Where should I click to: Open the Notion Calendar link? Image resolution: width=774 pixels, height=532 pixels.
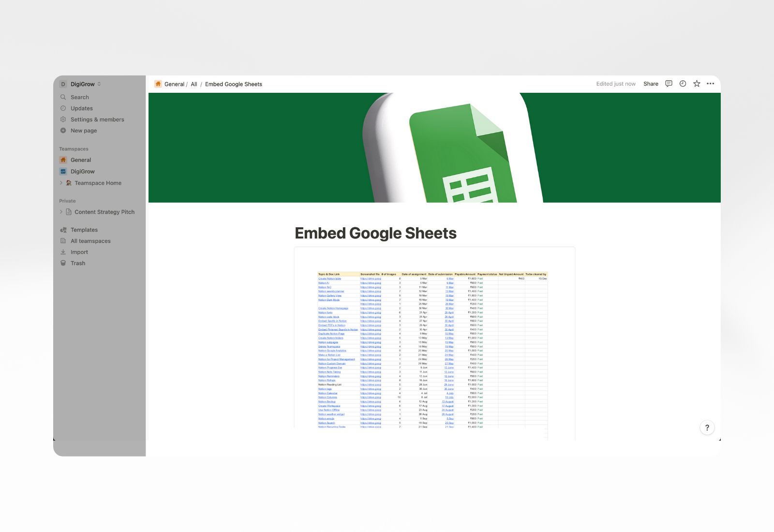[x=327, y=393]
